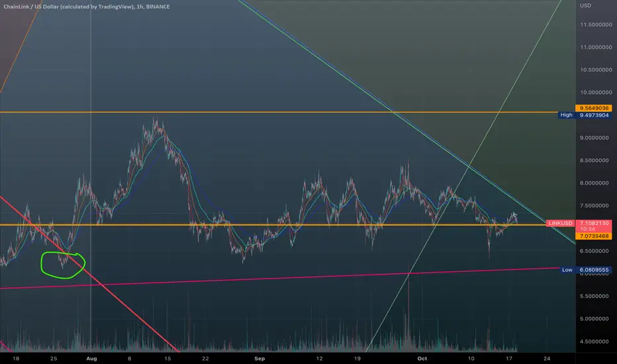Click the 7.5000000 price axis tick
Image resolution: width=617 pixels, height=364 pixels.
coord(594,206)
